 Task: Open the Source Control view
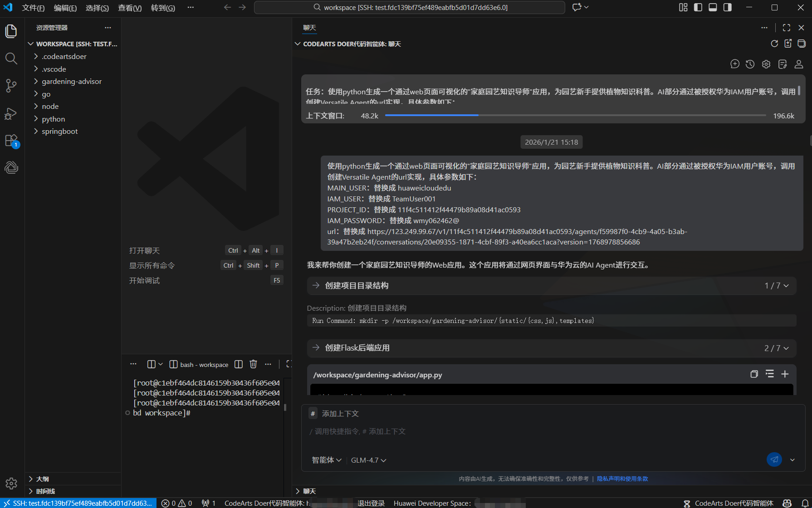pos(11,85)
